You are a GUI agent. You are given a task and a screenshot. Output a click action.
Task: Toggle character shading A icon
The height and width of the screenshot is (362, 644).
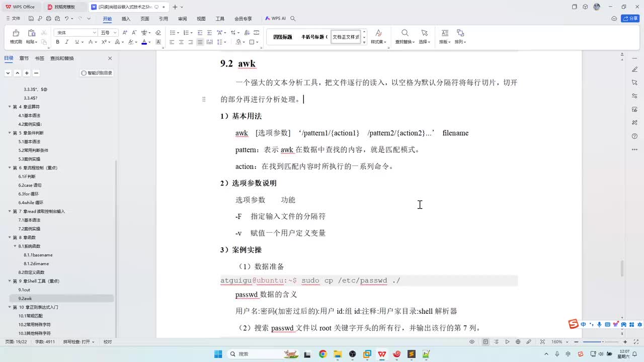(158, 42)
